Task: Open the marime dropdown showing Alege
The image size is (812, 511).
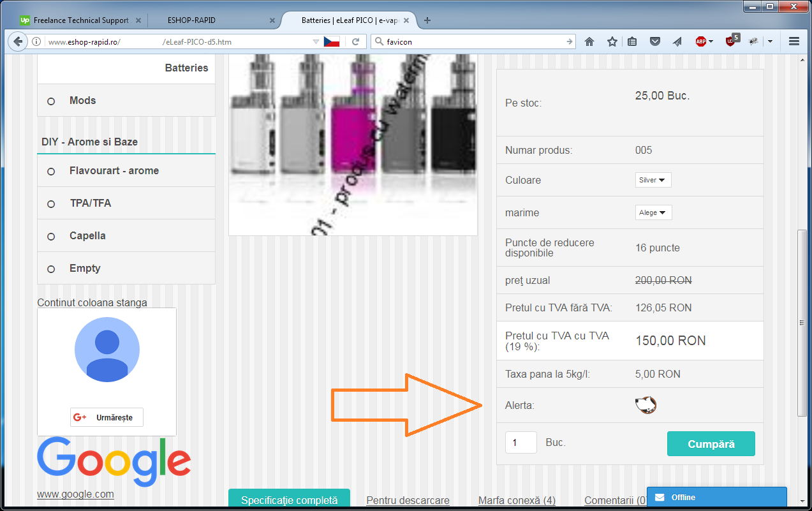Action: click(654, 212)
